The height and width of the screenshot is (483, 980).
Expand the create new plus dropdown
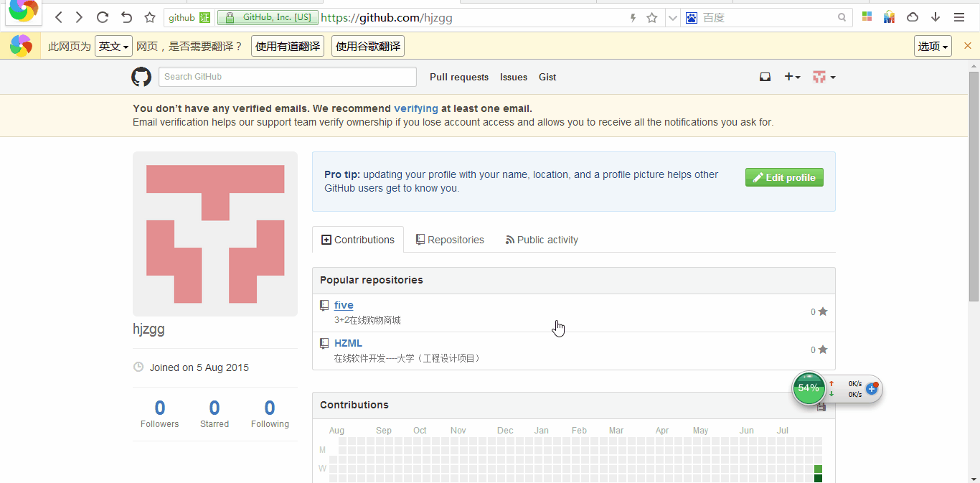coord(792,77)
